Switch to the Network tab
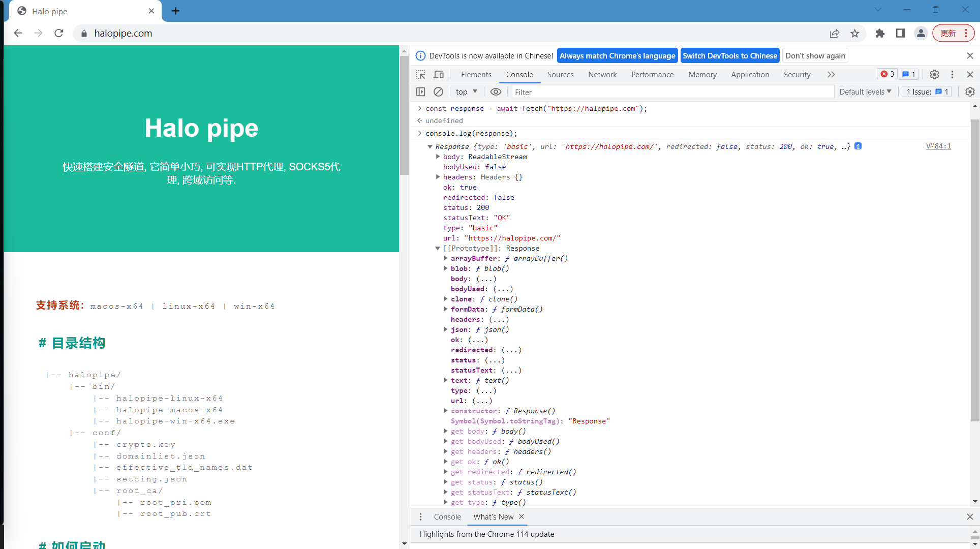The width and height of the screenshot is (980, 549). tap(602, 74)
